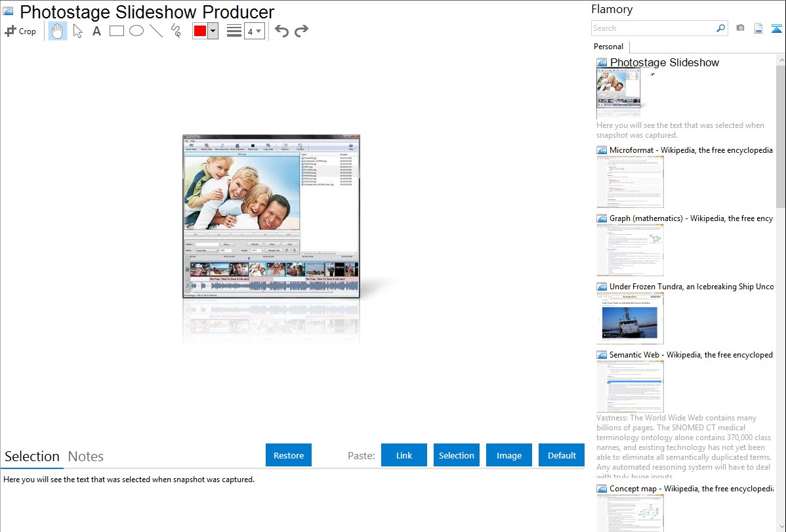Select the text annotation tool
Screen dimensions: 786x532
[x=96, y=31]
